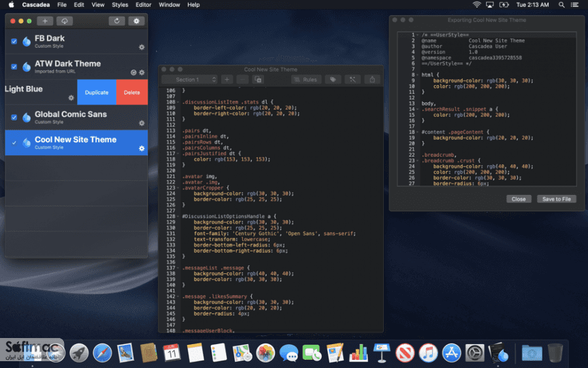Open Spotlight search in the menu bar

tap(561, 5)
